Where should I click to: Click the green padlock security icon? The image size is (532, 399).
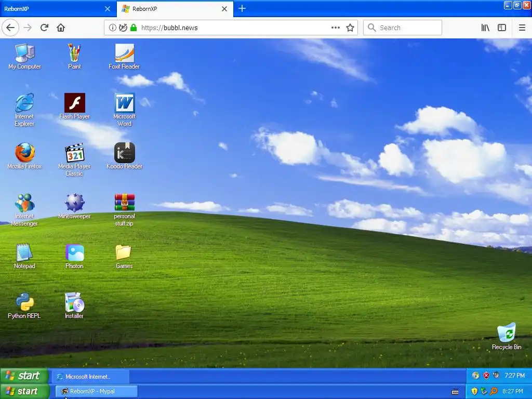click(134, 28)
